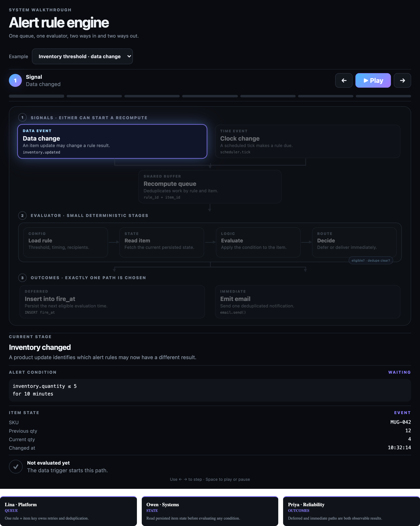The height and width of the screenshot is (526, 420).
Task: Click the Load rule config stage
Action: [x=66, y=242]
